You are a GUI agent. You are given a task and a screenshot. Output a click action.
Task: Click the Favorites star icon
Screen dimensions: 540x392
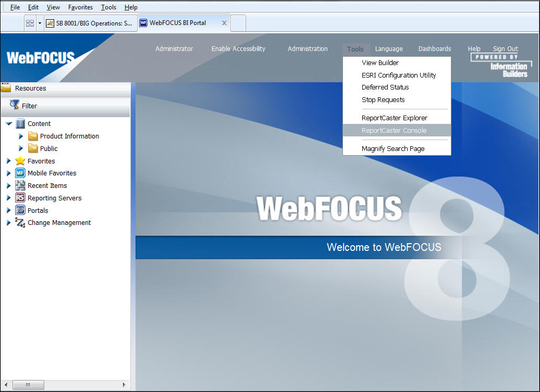(20, 160)
